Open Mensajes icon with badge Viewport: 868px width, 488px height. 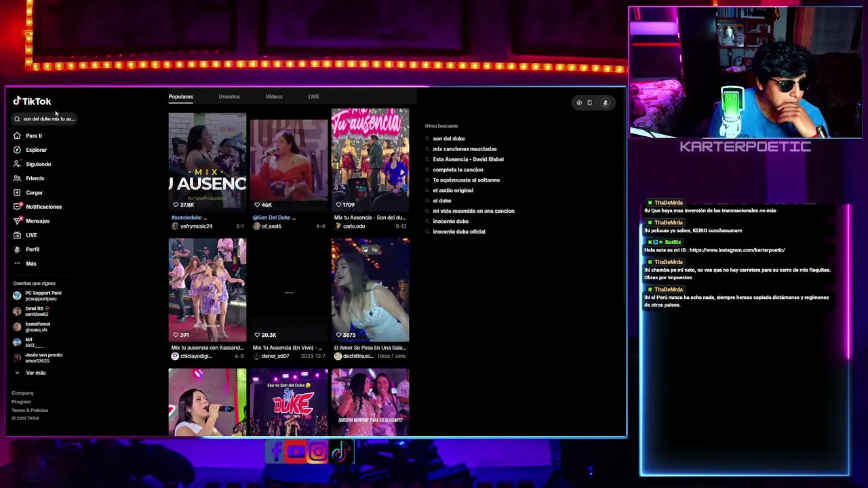click(18, 220)
